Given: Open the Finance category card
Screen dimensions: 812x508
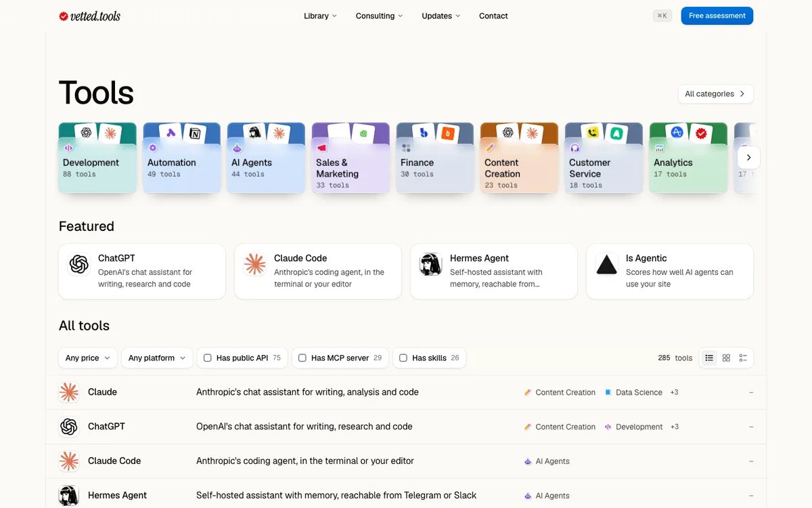Looking at the screenshot, I should [435, 158].
